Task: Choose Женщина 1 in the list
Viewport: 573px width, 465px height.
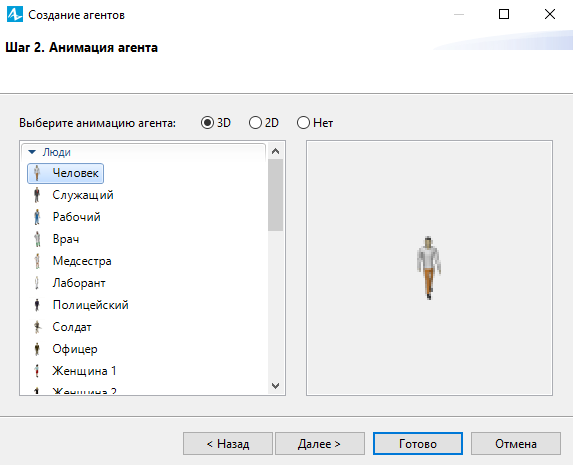Action: 84,371
